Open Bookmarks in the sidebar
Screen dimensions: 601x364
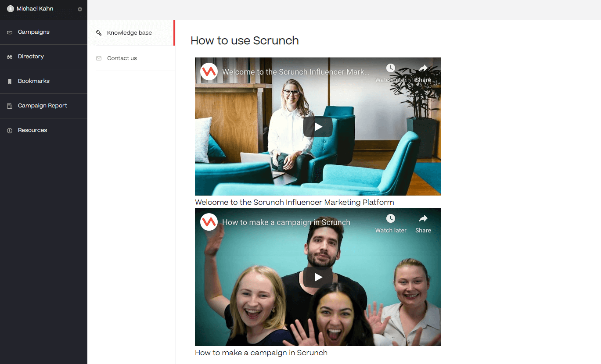43,81
